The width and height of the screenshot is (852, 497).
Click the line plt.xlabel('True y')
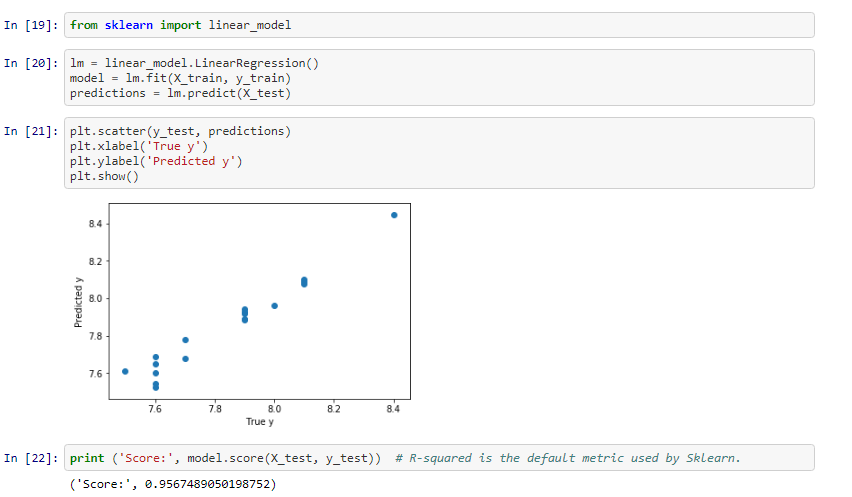(139, 147)
